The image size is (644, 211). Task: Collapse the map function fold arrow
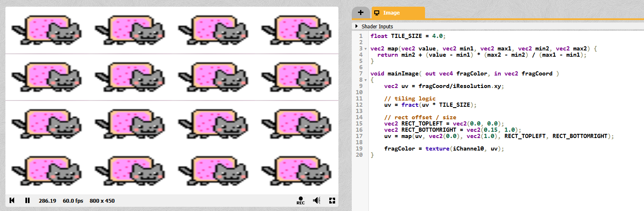click(x=366, y=49)
